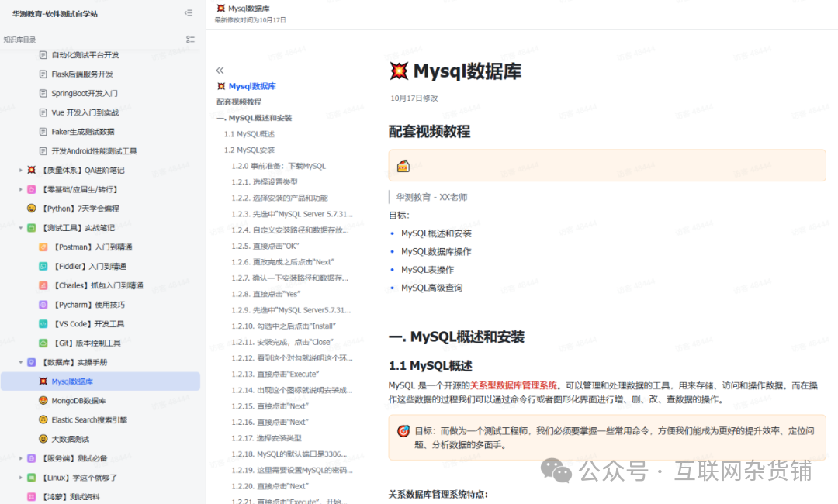Viewport: 838px width, 504px height.
Task: Go to outline 1.2.1. 选择设置类型
Action: 265,182
